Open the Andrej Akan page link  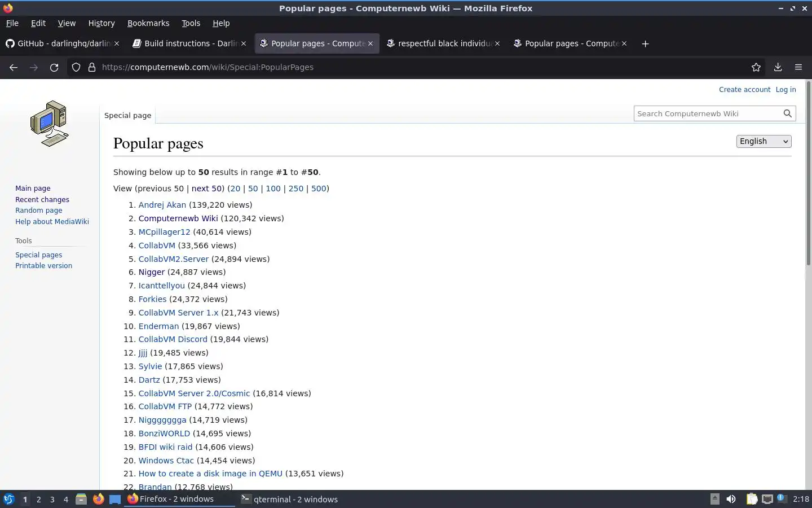coord(162,205)
